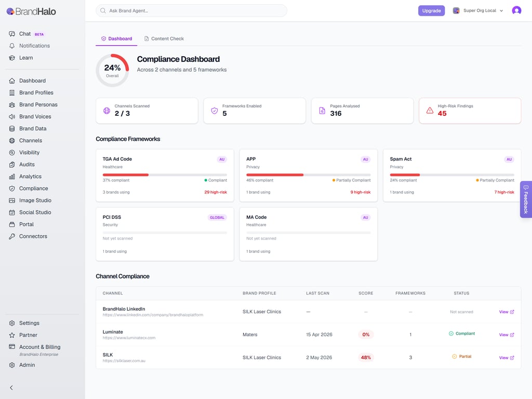Click the linkedin.com/company/brandhaloplatform URL

tap(153, 315)
